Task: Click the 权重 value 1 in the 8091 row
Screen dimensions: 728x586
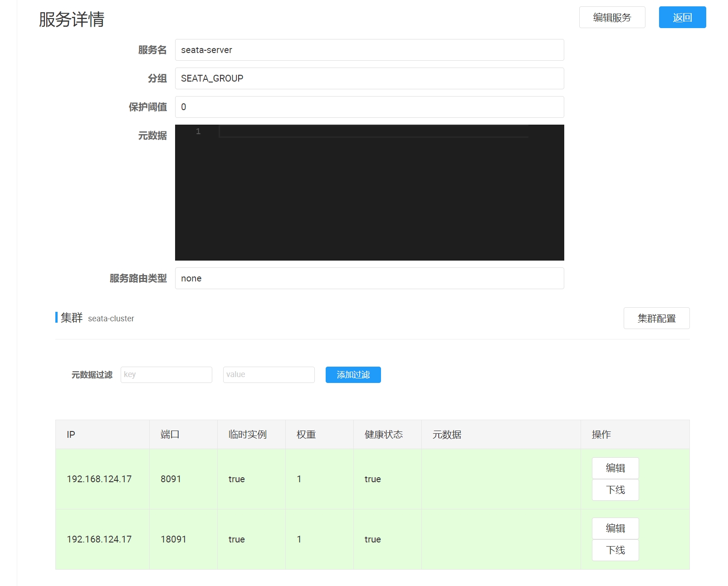Action: [x=299, y=479]
